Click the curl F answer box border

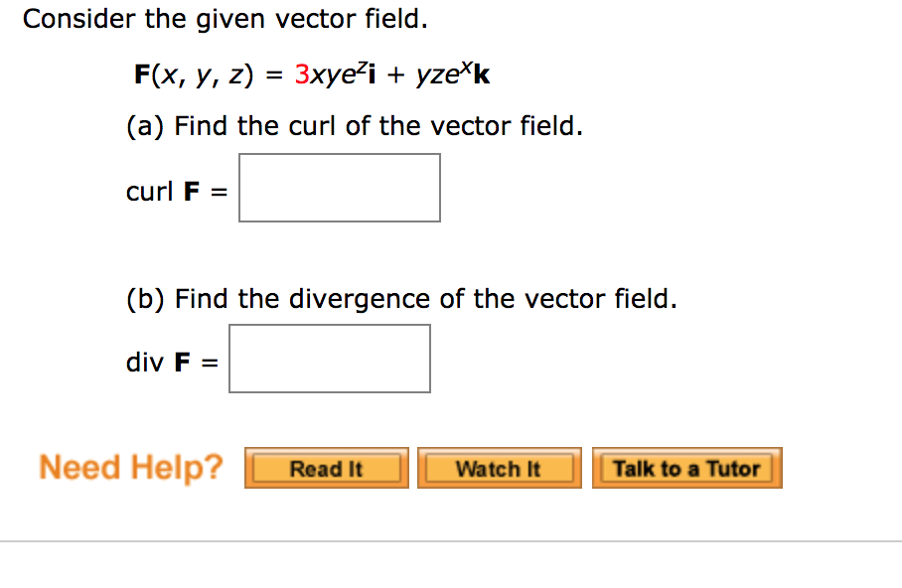[340, 155]
